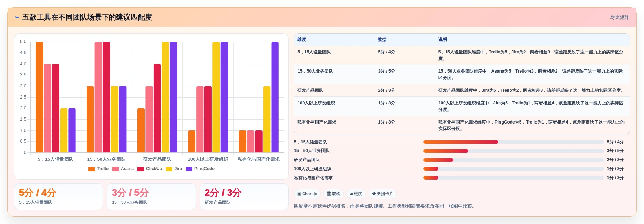Toggle the Jira legend swatch

(x=169, y=169)
